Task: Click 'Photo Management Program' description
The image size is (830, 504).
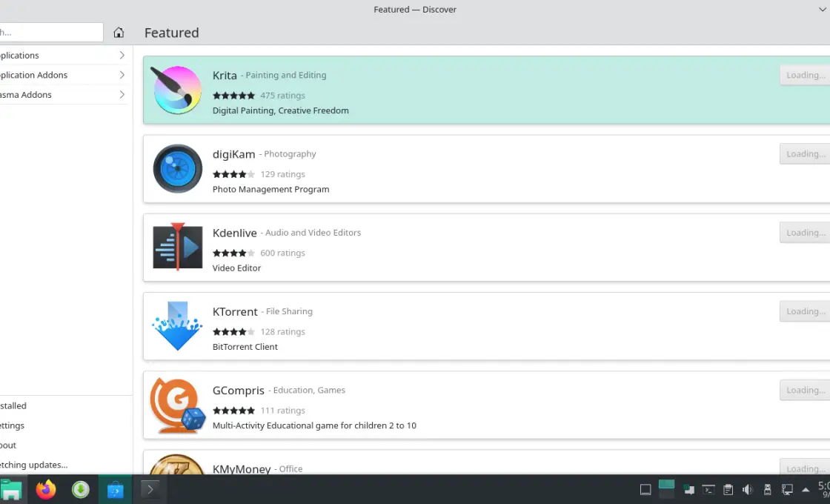Action: tap(270, 190)
